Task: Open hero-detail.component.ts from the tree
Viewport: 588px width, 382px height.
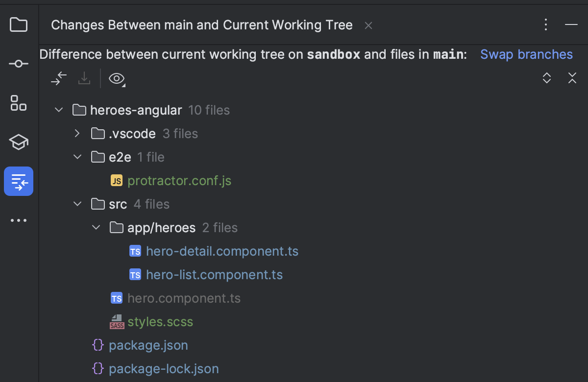Action: click(222, 251)
